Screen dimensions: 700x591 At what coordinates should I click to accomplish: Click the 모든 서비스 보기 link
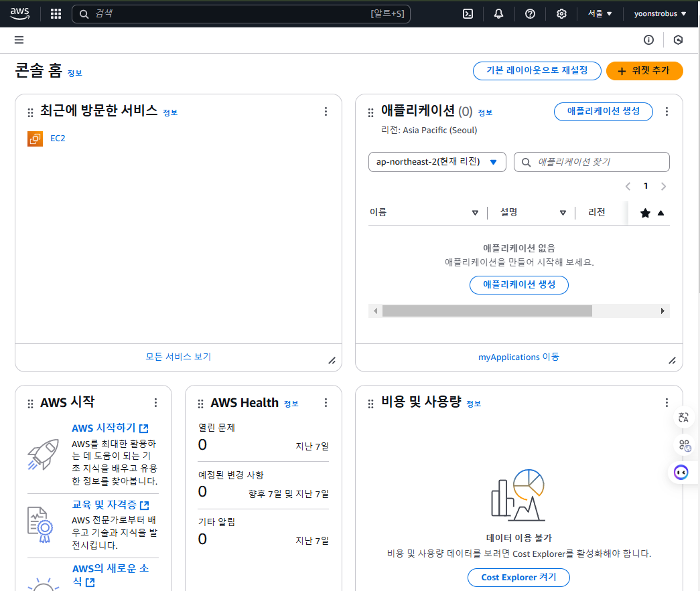[x=178, y=357]
